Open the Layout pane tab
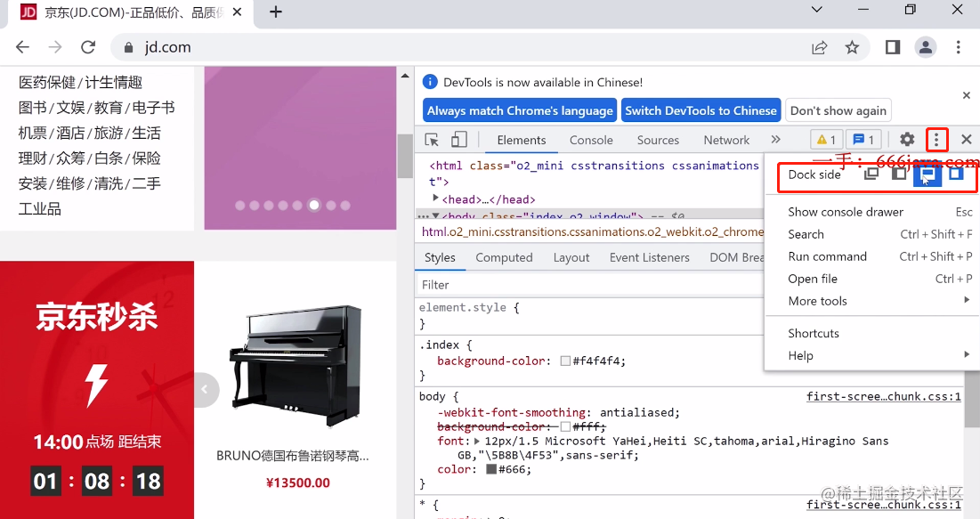The width and height of the screenshot is (980, 519). click(571, 257)
